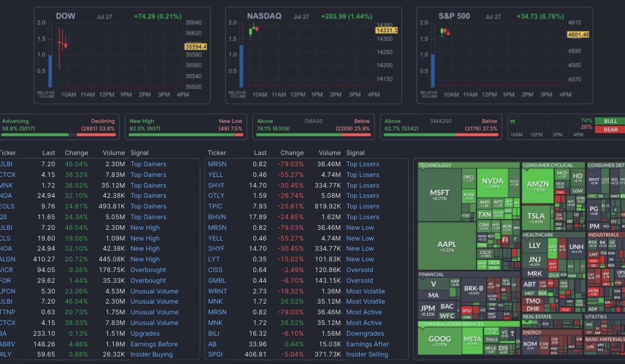This screenshot has height=364, width=625.
Task: Click the Oversold signal beside GMBL
Action: (x=359, y=281)
